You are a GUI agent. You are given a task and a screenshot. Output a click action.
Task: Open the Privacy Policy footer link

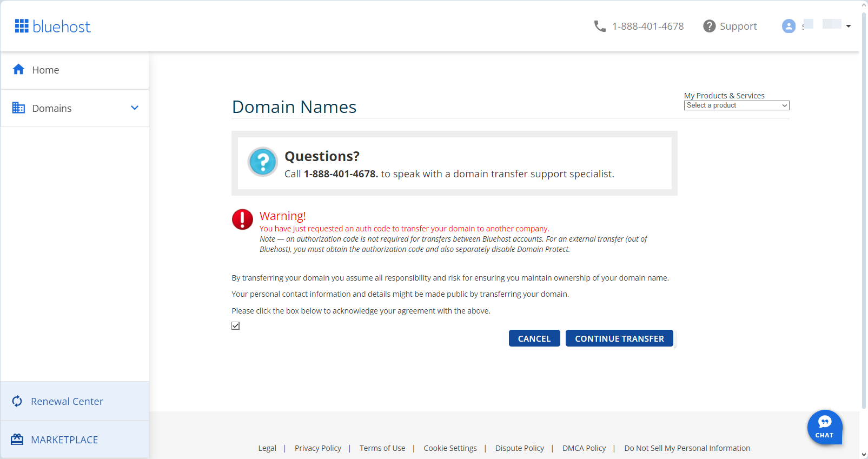pyautogui.click(x=318, y=448)
